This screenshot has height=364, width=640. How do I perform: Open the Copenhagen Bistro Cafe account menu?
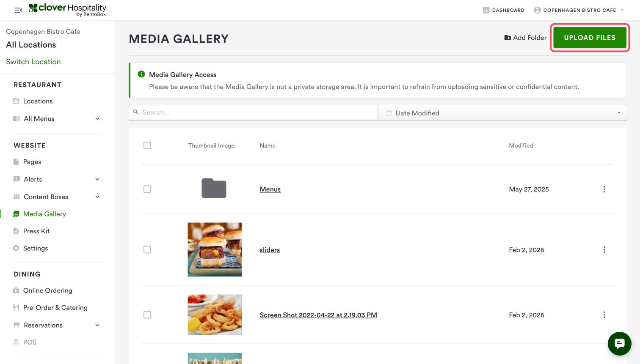pyautogui.click(x=579, y=10)
